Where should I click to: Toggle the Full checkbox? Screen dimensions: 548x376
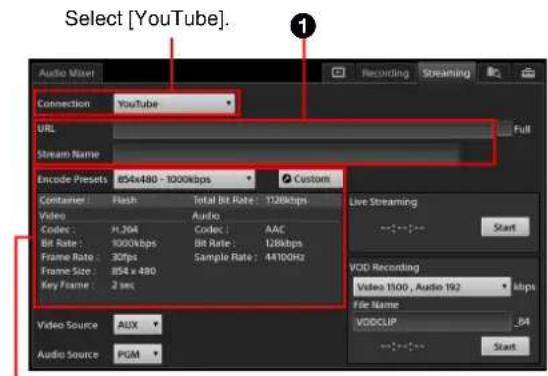(505, 129)
